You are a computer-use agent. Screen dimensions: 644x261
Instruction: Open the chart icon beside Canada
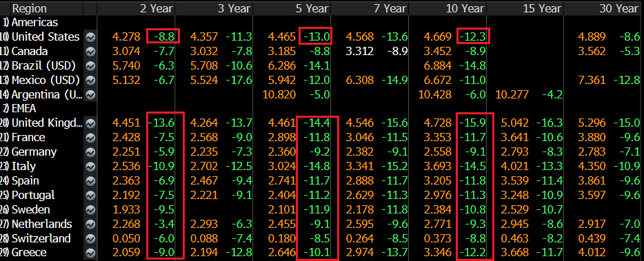[90, 51]
